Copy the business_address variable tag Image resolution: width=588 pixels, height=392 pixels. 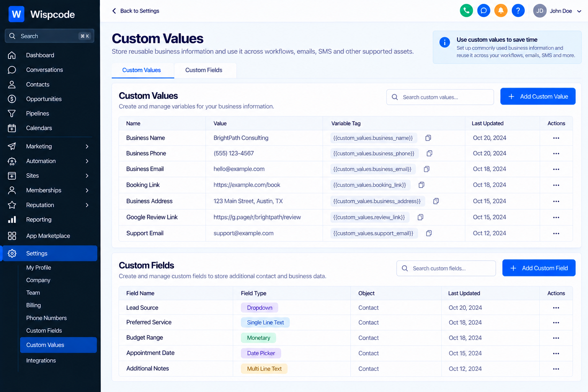(x=436, y=201)
